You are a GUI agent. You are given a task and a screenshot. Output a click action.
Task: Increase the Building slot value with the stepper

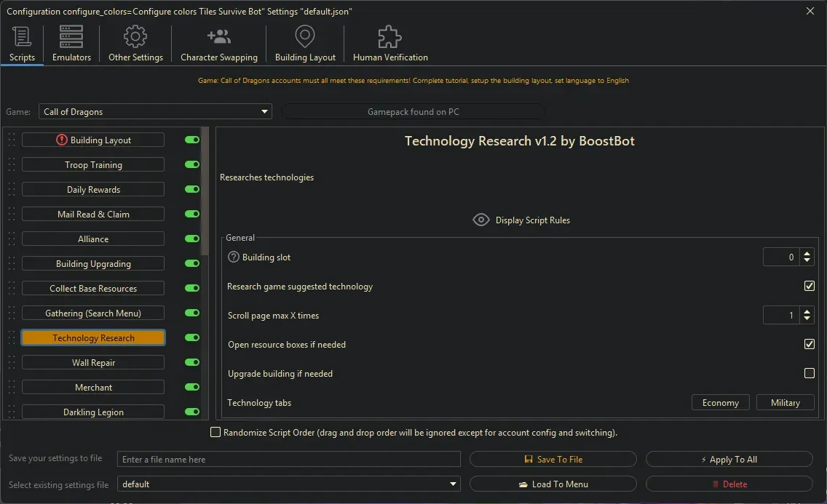click(807, 253)
